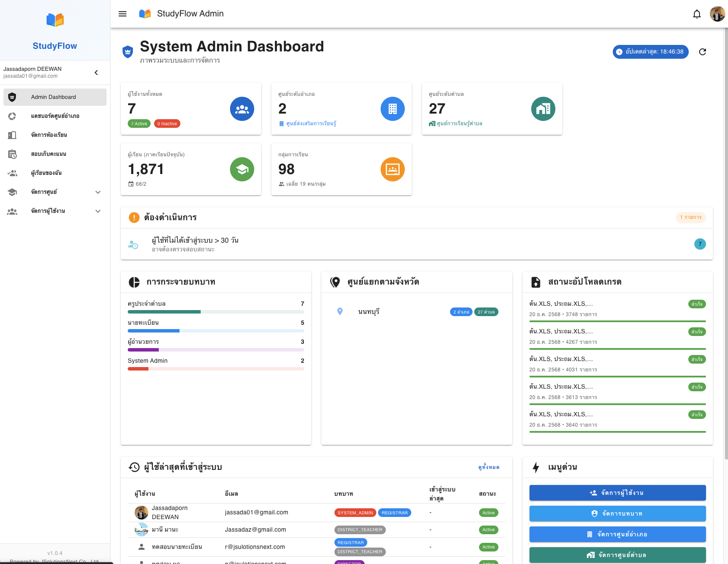
Task: Click the จัดการบทบาท quick menu button
Action: 617,513
